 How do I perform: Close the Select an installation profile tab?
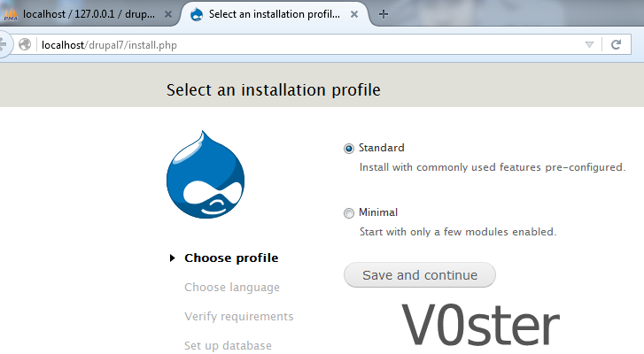point(354,14)
